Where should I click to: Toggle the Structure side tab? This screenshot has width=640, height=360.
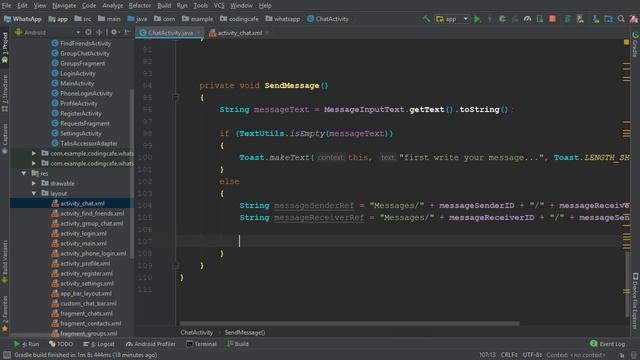pyautogui.click(x=5, y=93)
